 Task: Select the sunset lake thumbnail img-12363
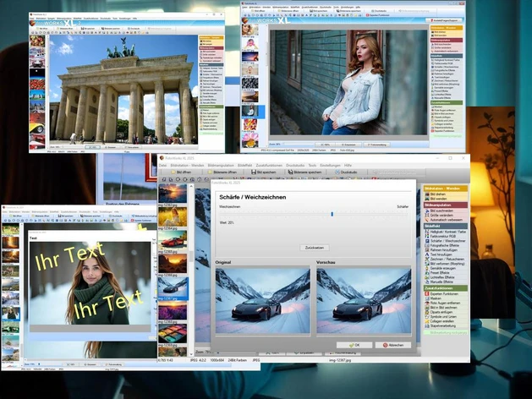173,194
